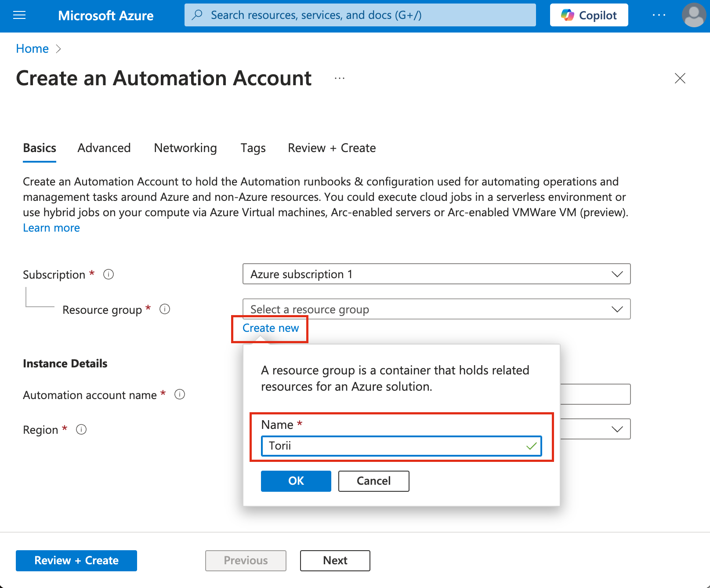Viewport: 710px width, 588px height.
Task: Click OK in resource group popup
Action: pyautogui.click(x=296, y=481)
